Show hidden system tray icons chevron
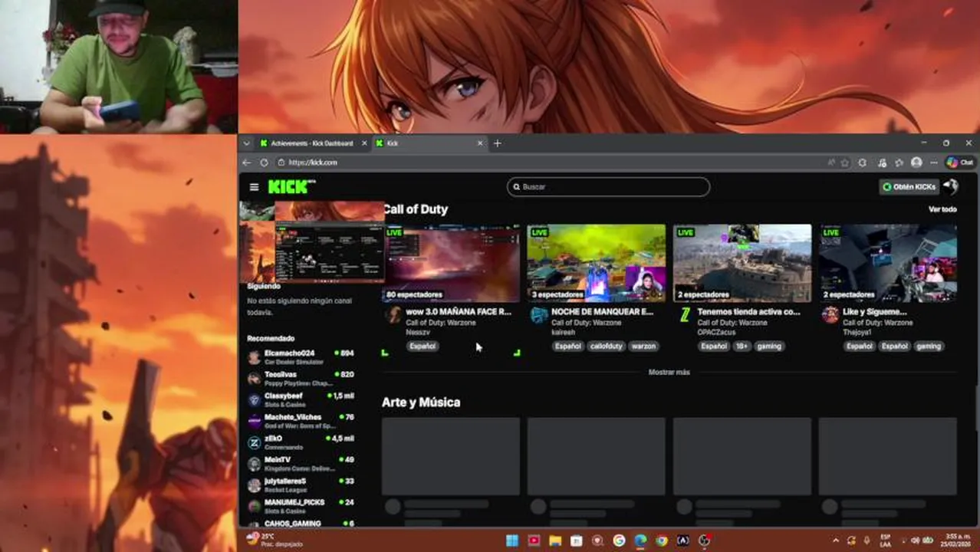The width and height of the screenshot is (980, 552). click(x=836, y=540)
